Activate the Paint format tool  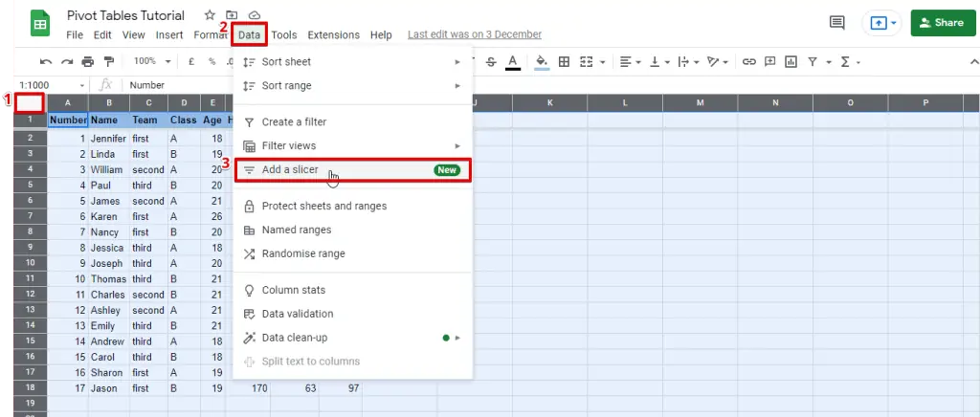(x=109, y=62)
